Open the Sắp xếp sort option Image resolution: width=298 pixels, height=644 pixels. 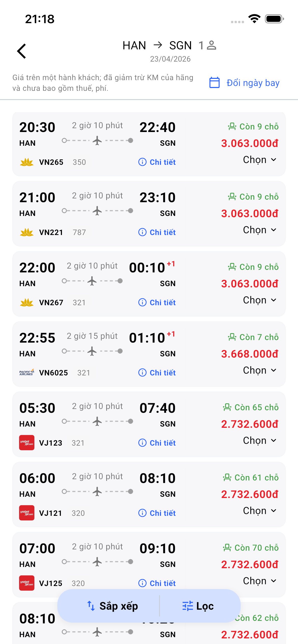113,606
